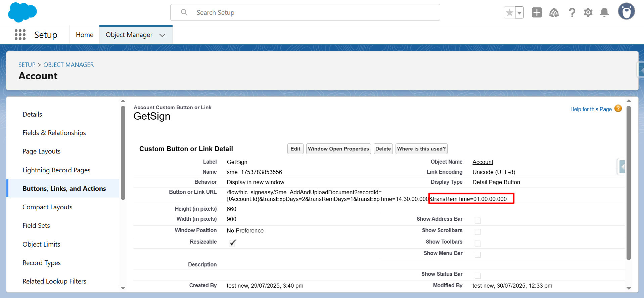Click the Edit button
This screenshot has height=298, width=644.
[x=295, y=149]
